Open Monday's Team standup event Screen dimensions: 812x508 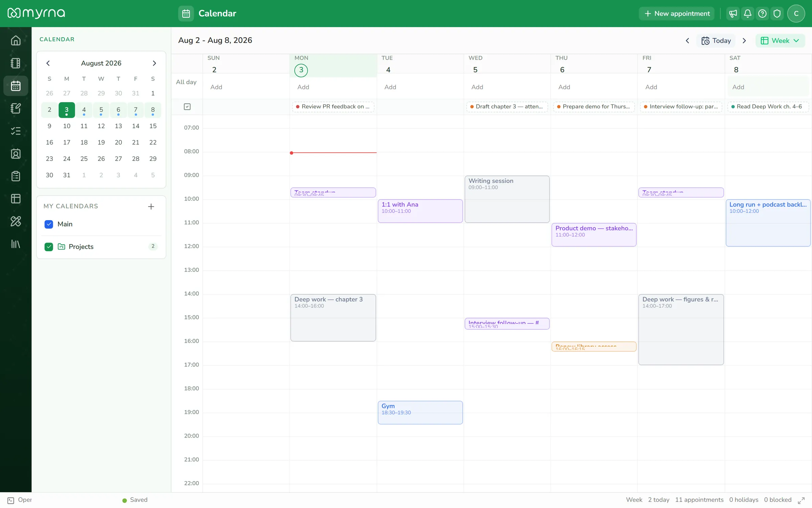333,192
